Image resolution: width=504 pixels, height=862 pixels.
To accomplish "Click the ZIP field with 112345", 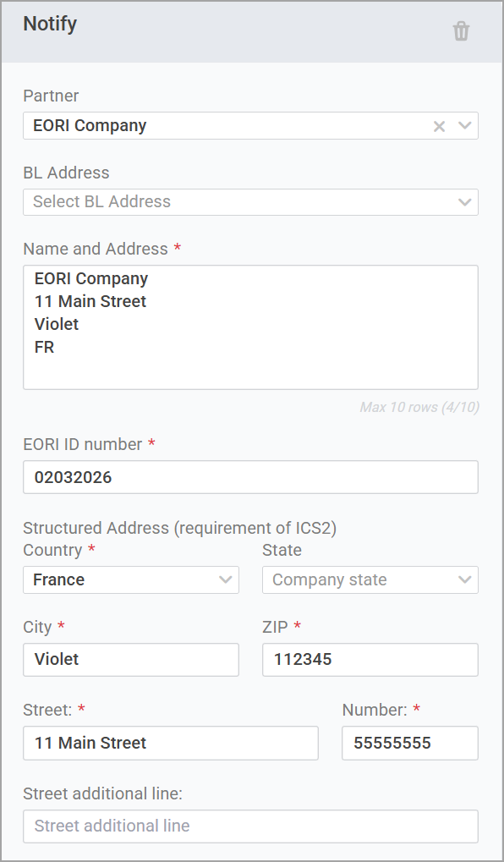I will 370,660.
